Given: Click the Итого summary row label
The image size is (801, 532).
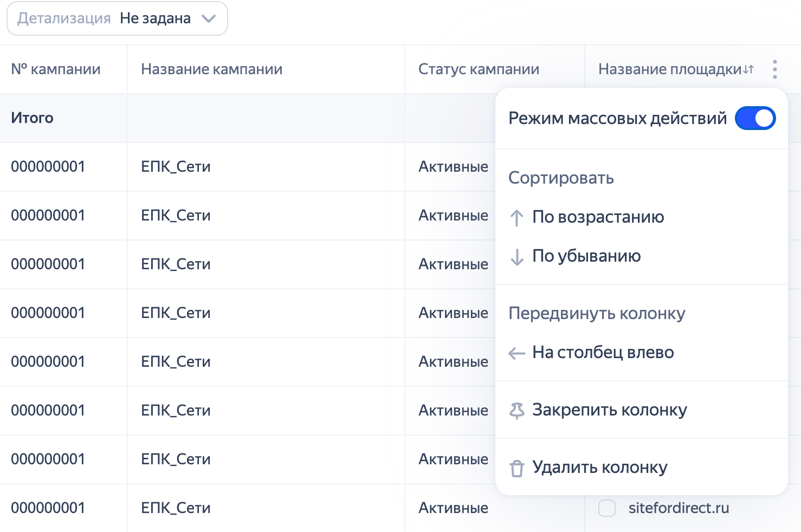Looking at the screenshot, I should 32,118.
